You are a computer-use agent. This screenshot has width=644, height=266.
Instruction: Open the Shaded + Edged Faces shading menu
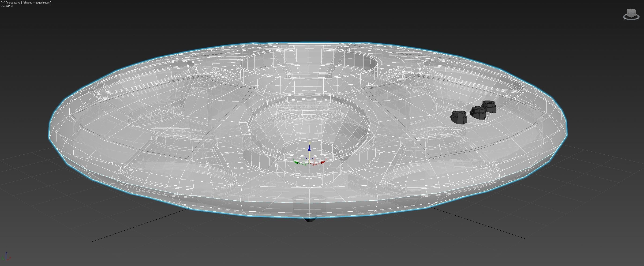point(37,3)
